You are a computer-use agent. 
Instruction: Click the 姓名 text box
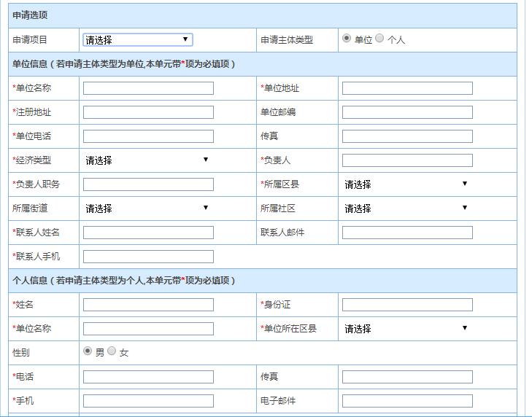point(148,305)
